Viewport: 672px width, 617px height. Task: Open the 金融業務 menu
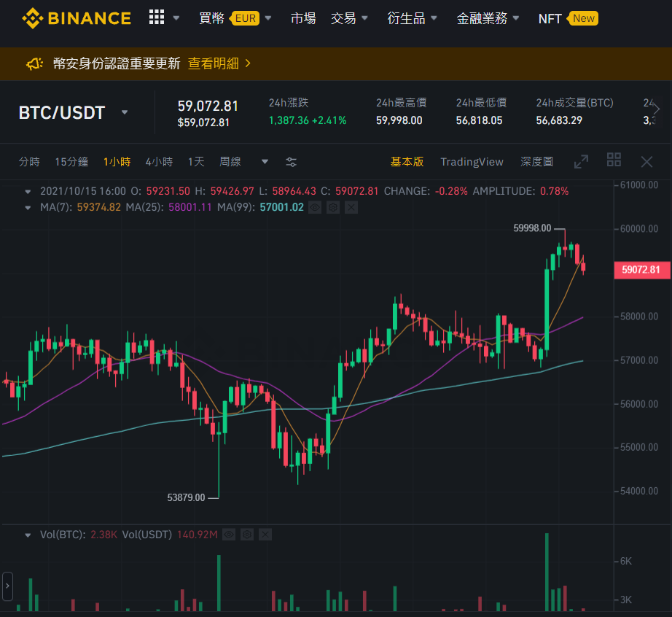tap(482, 18)
